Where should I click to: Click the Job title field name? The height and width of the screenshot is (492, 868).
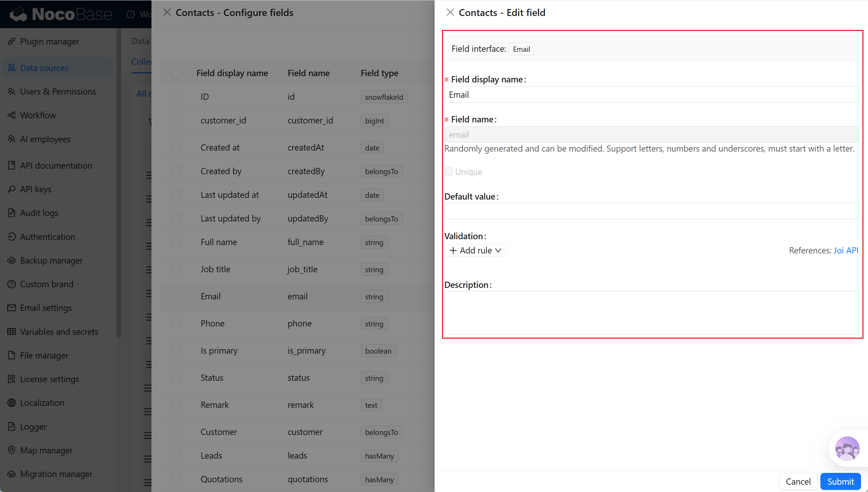[x=302, y=269]
